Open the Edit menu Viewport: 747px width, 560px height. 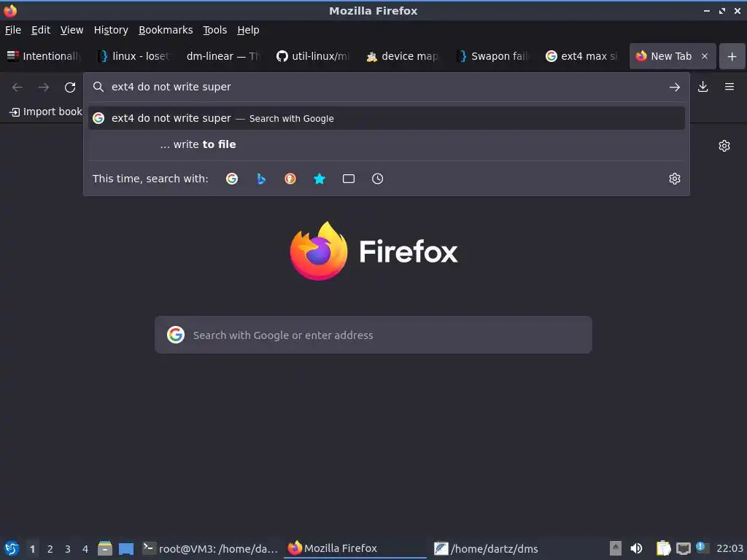coord(41,30)
